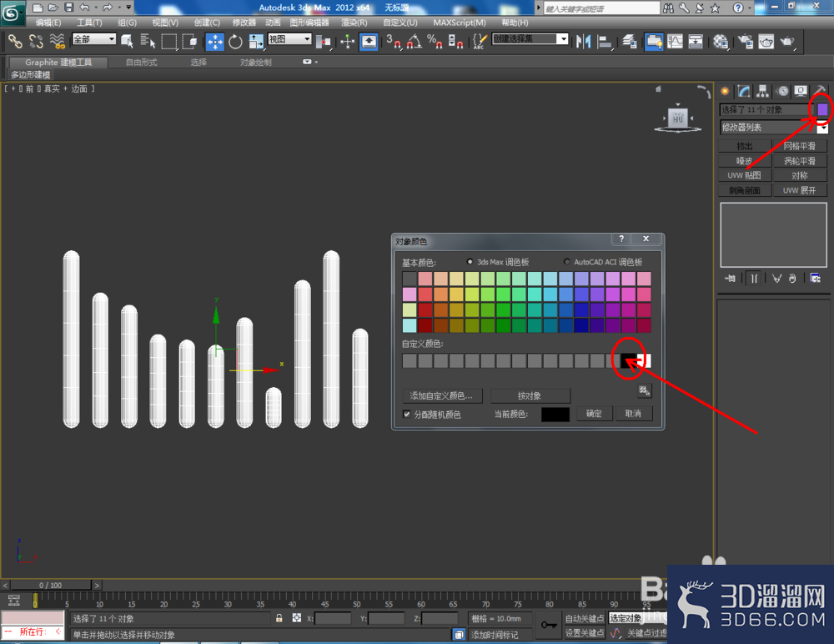The width and height of the screenshot is (834, 644).
Task: Select AutoCAD ACI 调色板 radio button
Action: click(567, 262)
